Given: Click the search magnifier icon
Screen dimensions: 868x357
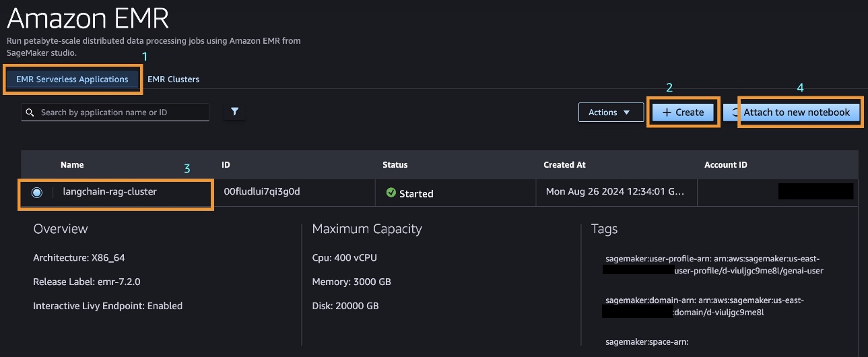Looking at the screenshot, I should click(x=30, y=112).
